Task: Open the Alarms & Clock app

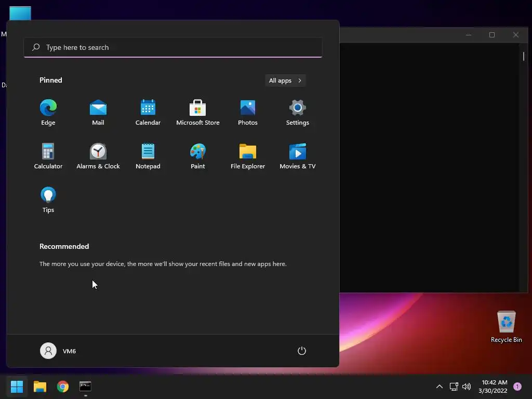Action: click(x=98, y=156)
